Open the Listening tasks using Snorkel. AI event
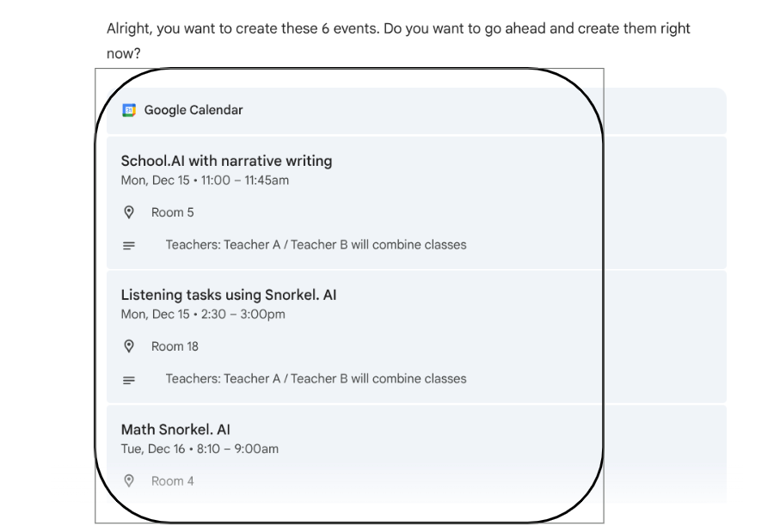780x532 pixels. [x=229, y=295]
